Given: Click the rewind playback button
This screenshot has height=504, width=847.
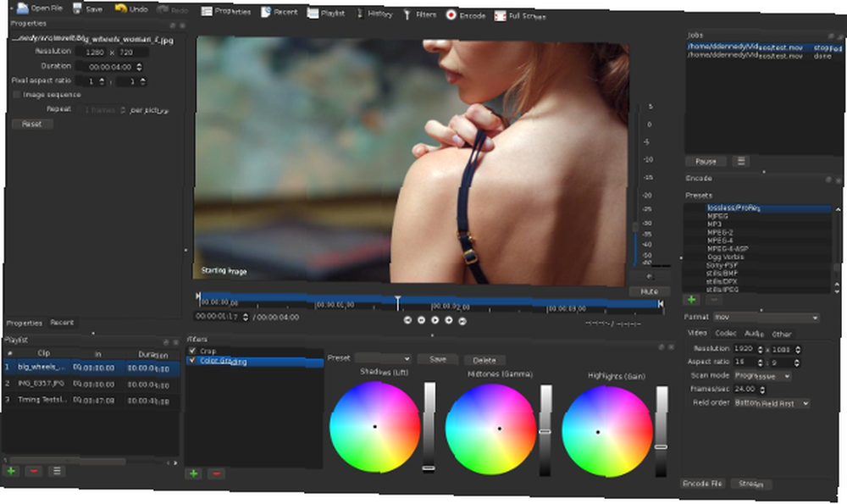Looking at the screenshot, I should pos(421,320).
